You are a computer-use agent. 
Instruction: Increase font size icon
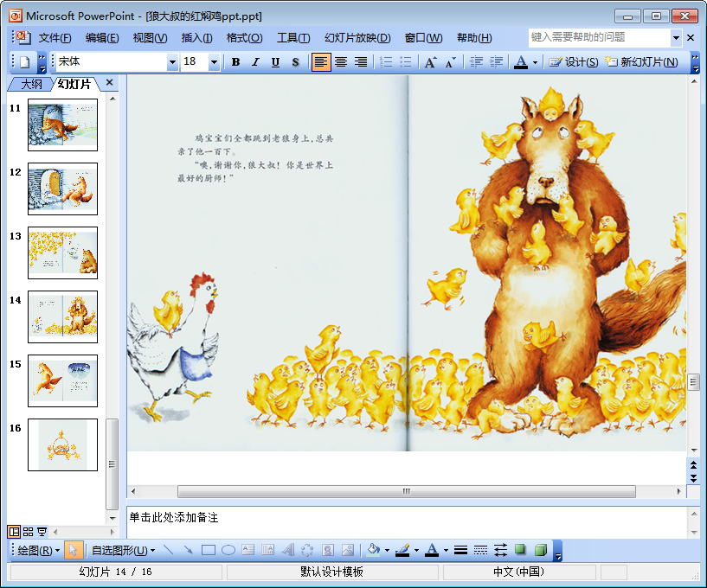point(431,62)
